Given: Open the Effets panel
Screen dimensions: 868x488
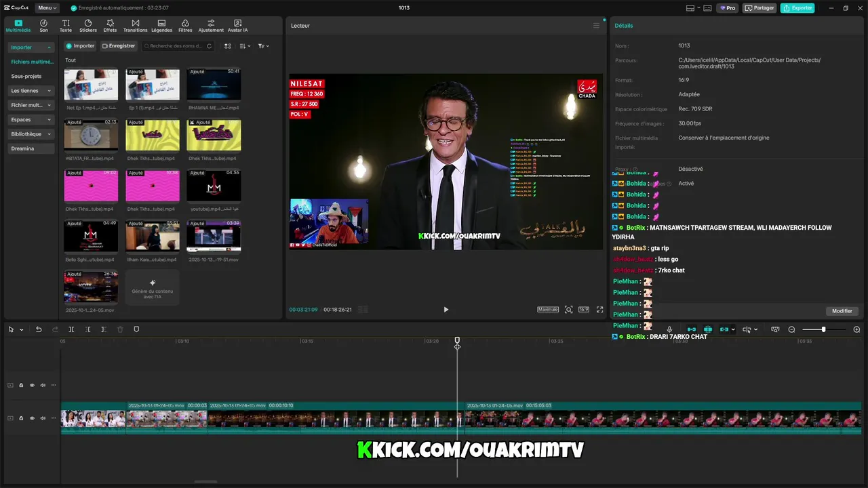Looking at the screenshot, I should tap(110, 26).
